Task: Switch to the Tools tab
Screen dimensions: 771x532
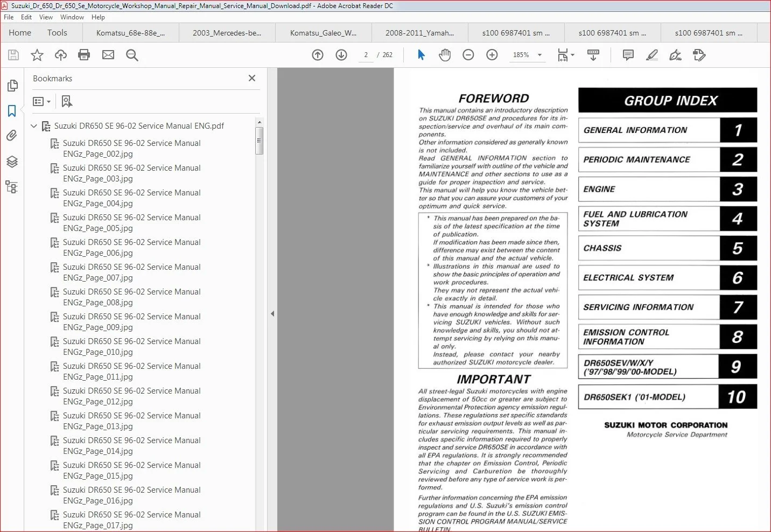Action: [x=57, y=33]
